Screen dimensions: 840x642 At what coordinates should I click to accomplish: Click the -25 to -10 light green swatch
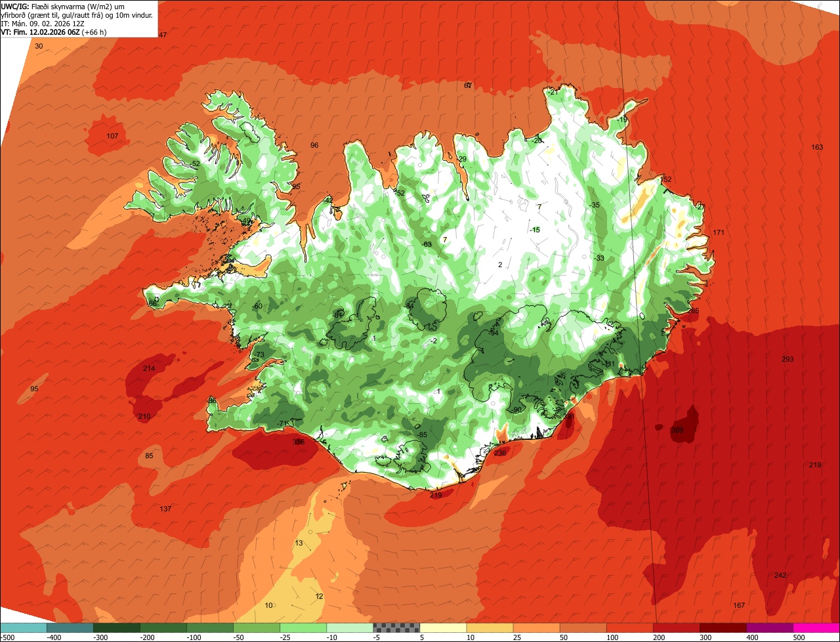(303, 628)
